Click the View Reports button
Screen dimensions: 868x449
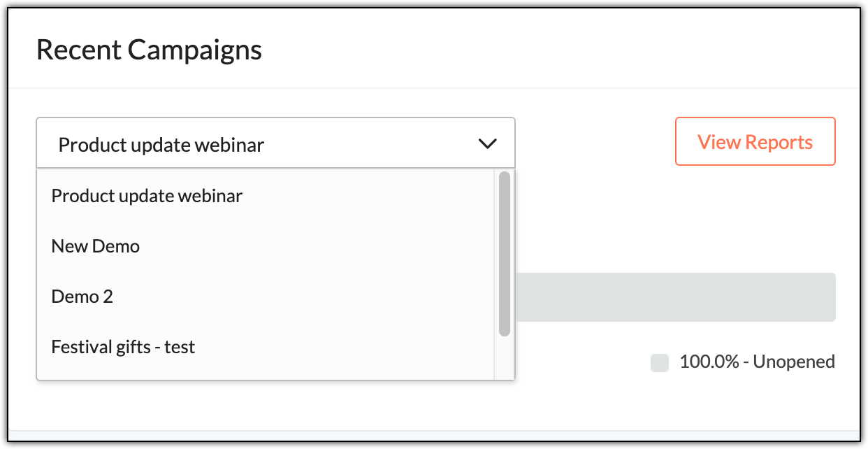point(755,142)
